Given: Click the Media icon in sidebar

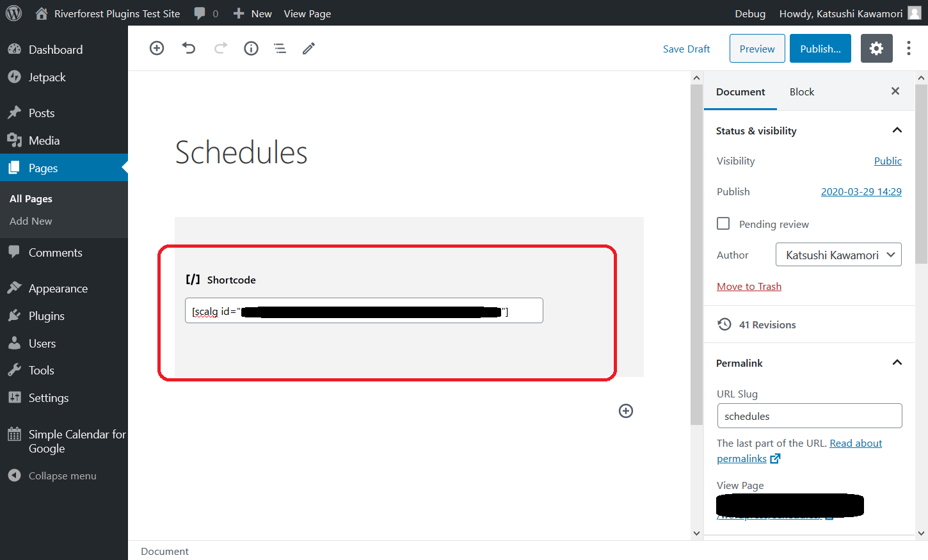Looking at the screenshot, I should click(14, 140).
